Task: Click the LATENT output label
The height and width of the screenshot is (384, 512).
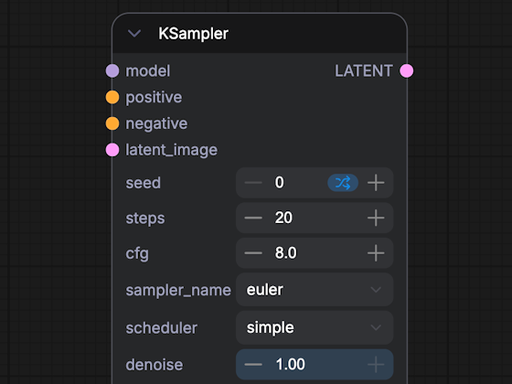Action: [x=364, y=71]
